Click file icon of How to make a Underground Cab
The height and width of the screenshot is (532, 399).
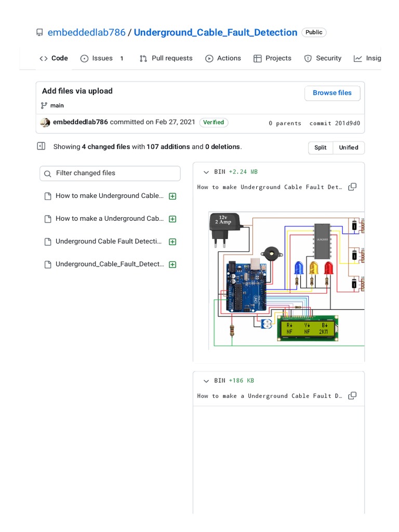click(x=48, y=219)
